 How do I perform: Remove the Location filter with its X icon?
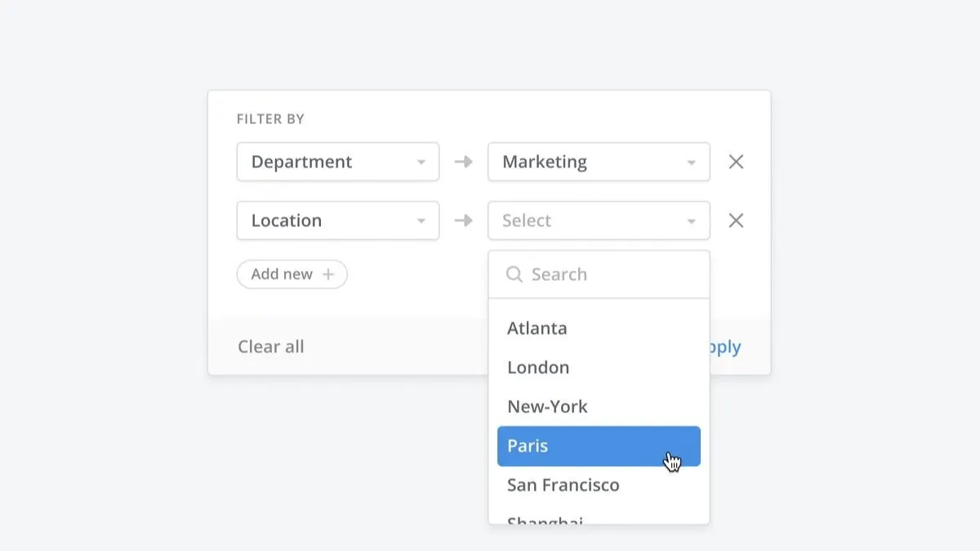point(736,220)
